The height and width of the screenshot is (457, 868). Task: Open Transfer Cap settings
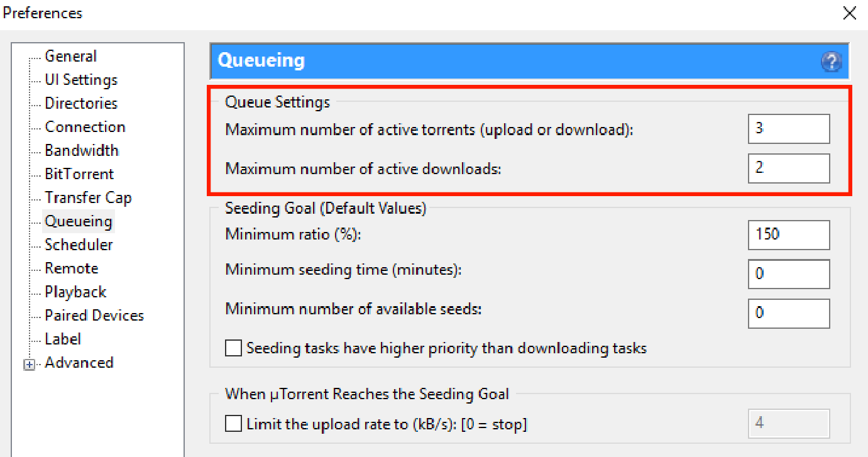coord(88,198)
